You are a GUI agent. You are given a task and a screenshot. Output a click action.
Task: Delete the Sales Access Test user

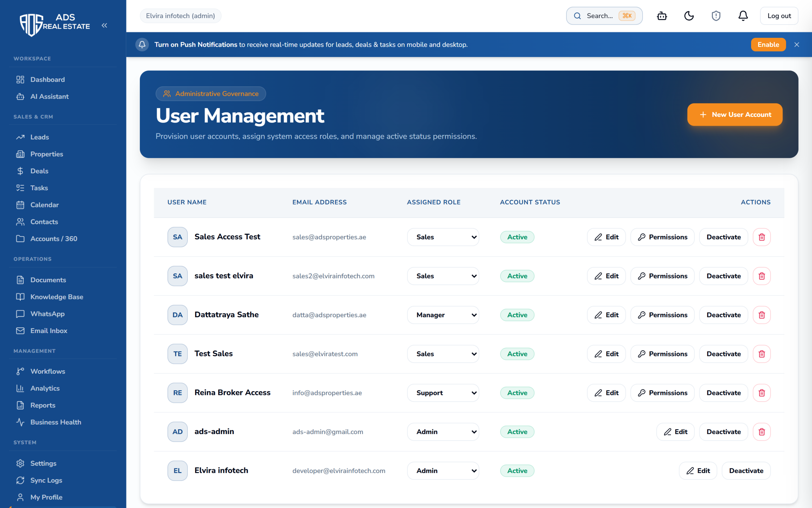pyautogui.click(x=762, y=237)
